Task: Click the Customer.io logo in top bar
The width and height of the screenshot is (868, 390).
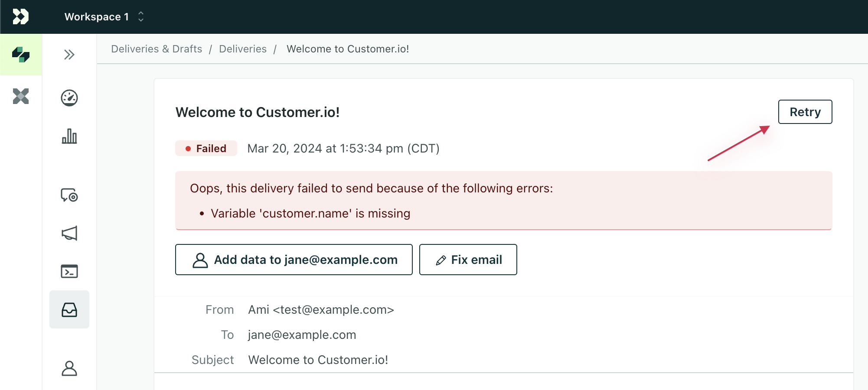Action: [x=20, y=16]
